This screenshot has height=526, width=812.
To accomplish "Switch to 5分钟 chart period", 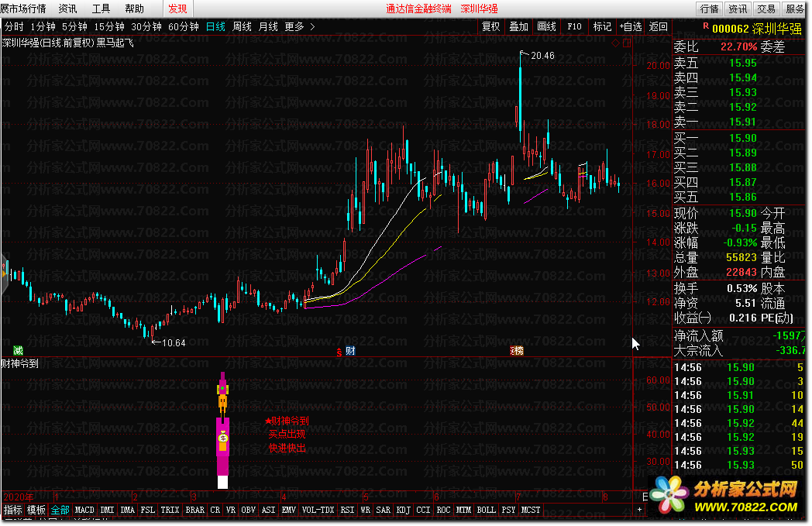I will pyautogui.click(x=74, y=26).
